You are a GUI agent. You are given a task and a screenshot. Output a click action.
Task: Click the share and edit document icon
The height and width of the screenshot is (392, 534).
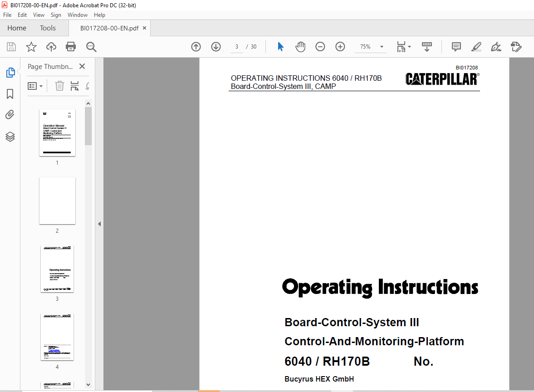tap(516, 47)
